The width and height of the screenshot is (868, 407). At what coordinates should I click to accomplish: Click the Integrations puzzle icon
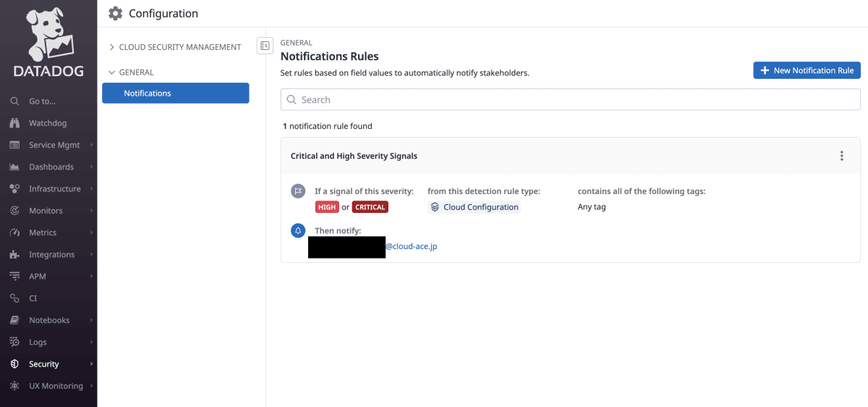click(x=14, y=254)
